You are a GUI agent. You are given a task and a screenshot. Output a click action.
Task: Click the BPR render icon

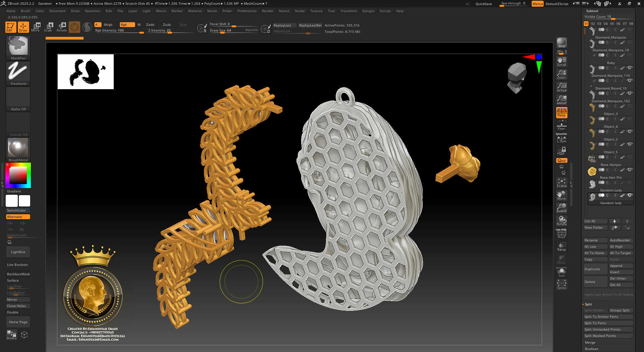[x=561, y=43]
